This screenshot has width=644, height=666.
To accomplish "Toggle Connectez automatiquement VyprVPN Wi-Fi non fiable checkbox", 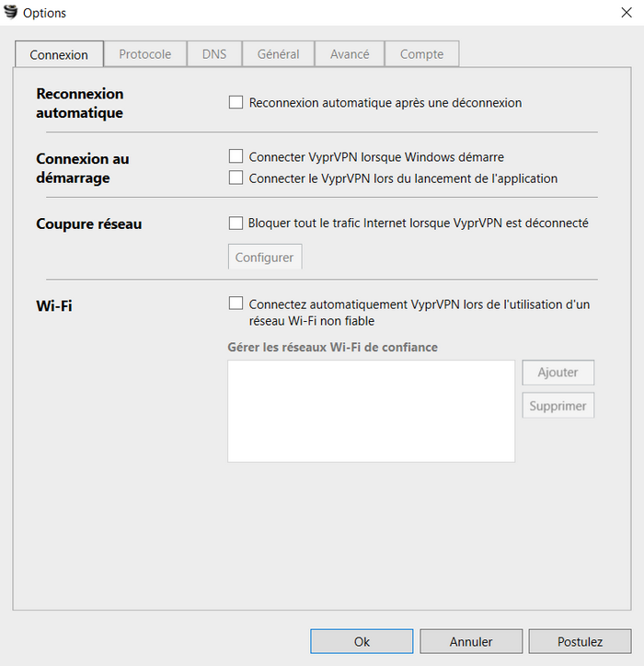I will [x=236, y=304].
